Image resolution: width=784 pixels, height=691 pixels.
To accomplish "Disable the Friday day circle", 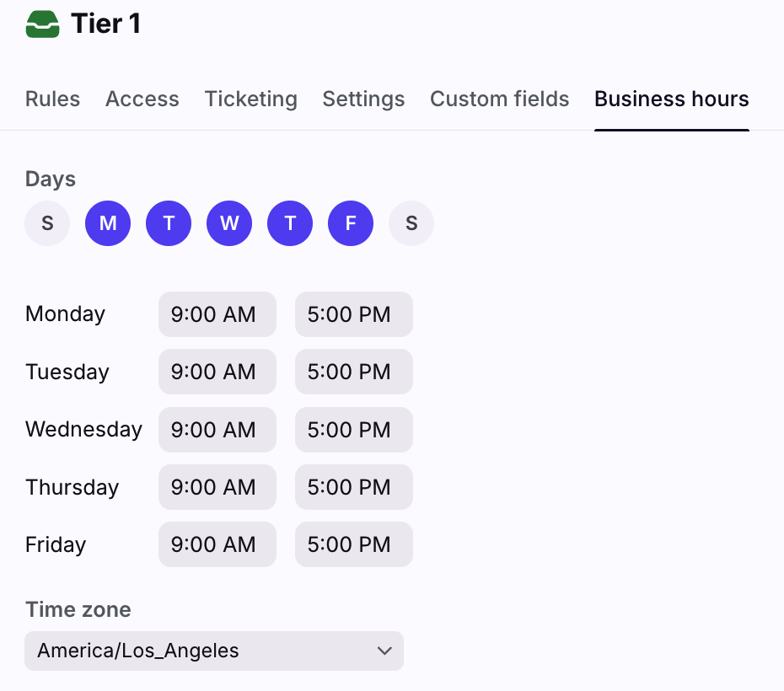I will point(351,223).
